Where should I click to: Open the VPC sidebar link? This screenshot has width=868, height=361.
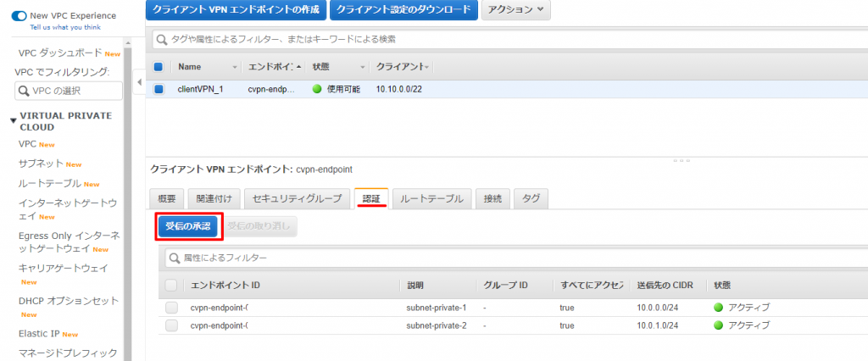pyautogui.click(x=27, y=144)
